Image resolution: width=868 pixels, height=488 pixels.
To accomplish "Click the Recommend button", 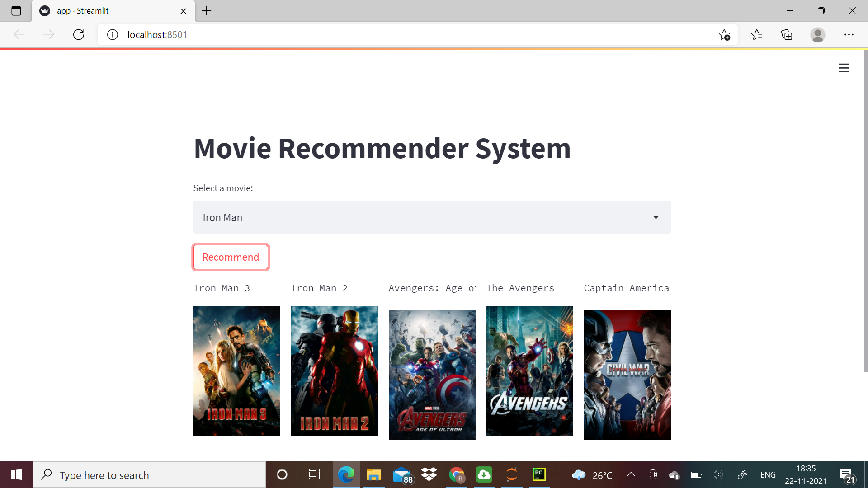I will tap(231, 257).
